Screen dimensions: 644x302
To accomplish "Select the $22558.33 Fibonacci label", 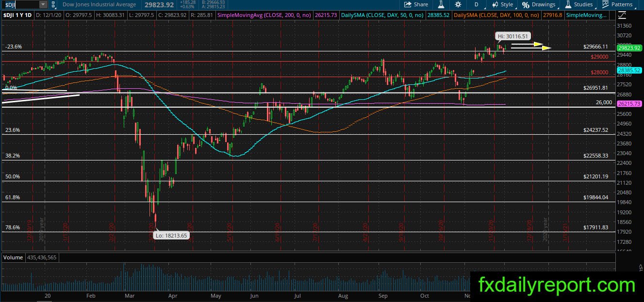I will 595,156.
